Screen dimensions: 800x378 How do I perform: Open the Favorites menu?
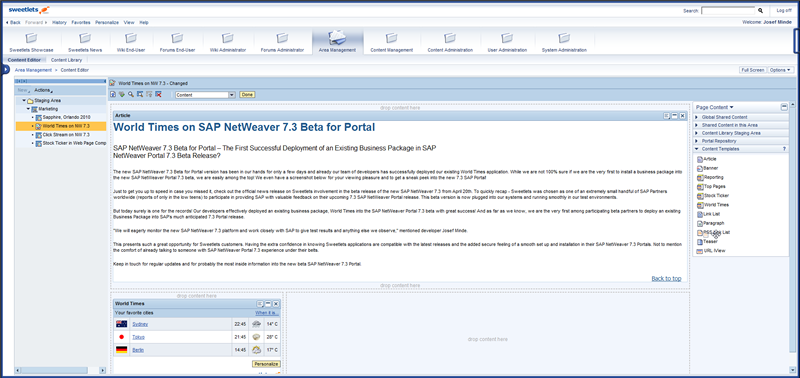click(x=81, y=22)
